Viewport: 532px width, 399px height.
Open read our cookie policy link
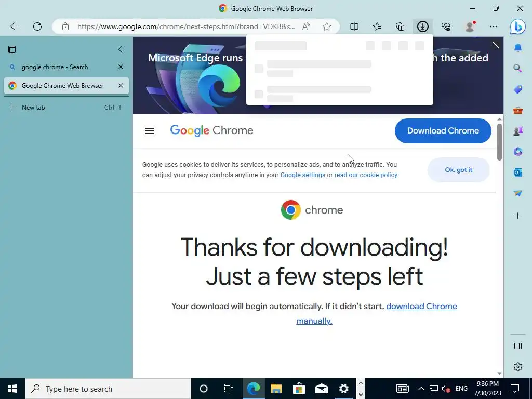[x=366, y=175]
